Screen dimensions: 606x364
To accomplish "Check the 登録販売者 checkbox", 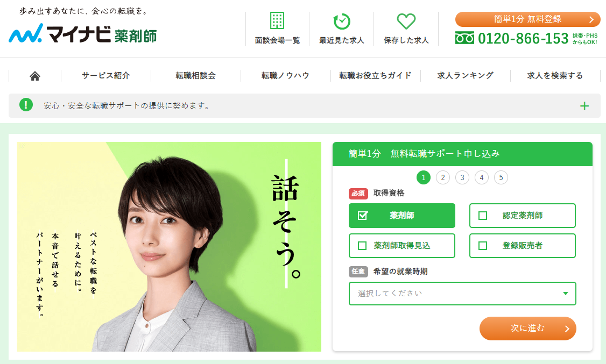I will 483,246.
